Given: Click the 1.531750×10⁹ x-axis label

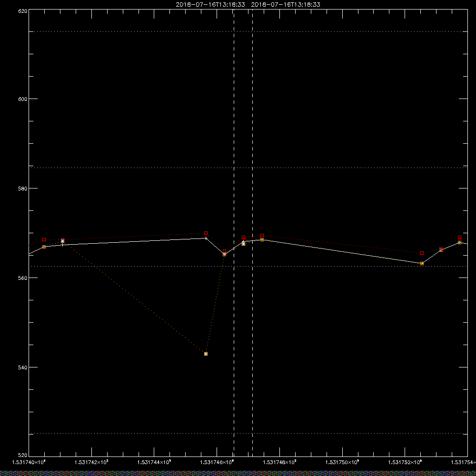Looking at the screenshot, I should [x=342, y=462].
